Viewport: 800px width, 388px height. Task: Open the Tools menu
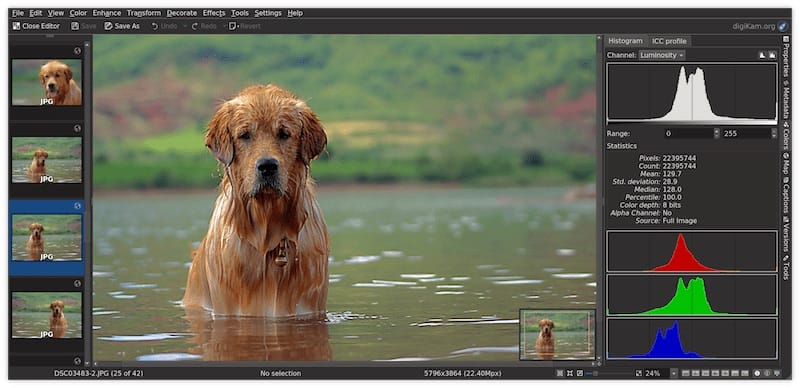click(240, 13)
